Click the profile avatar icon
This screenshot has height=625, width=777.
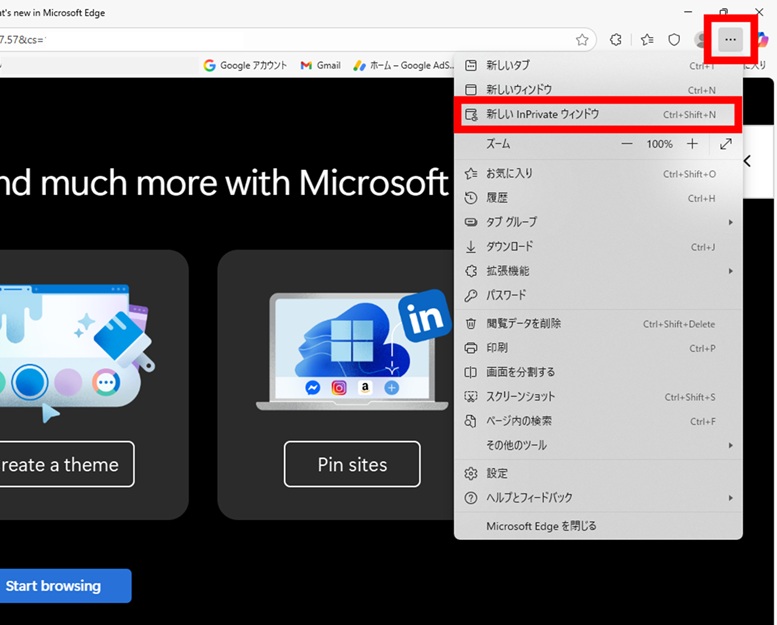(x=701, y=40)
